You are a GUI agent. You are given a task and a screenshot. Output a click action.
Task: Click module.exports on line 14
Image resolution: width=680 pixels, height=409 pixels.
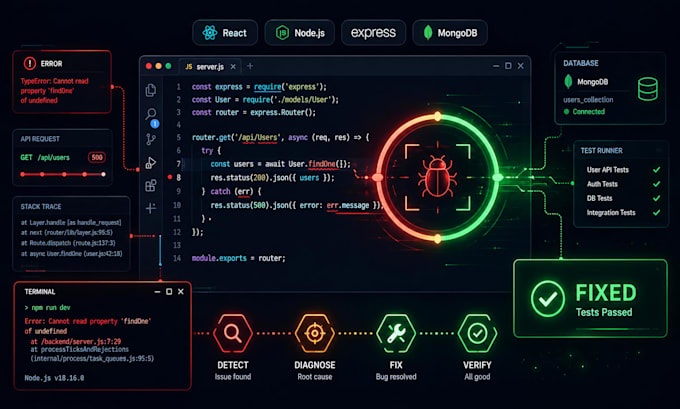click(219, 258)
